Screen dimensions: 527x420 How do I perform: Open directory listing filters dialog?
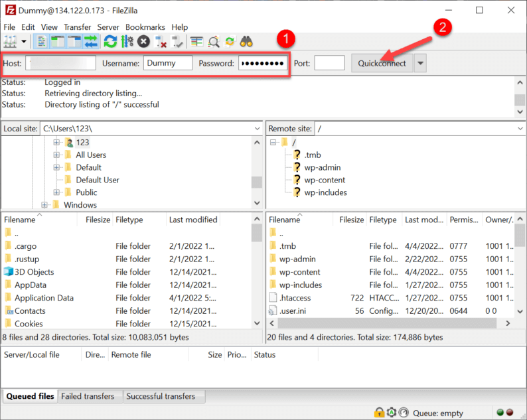(196, 42)
